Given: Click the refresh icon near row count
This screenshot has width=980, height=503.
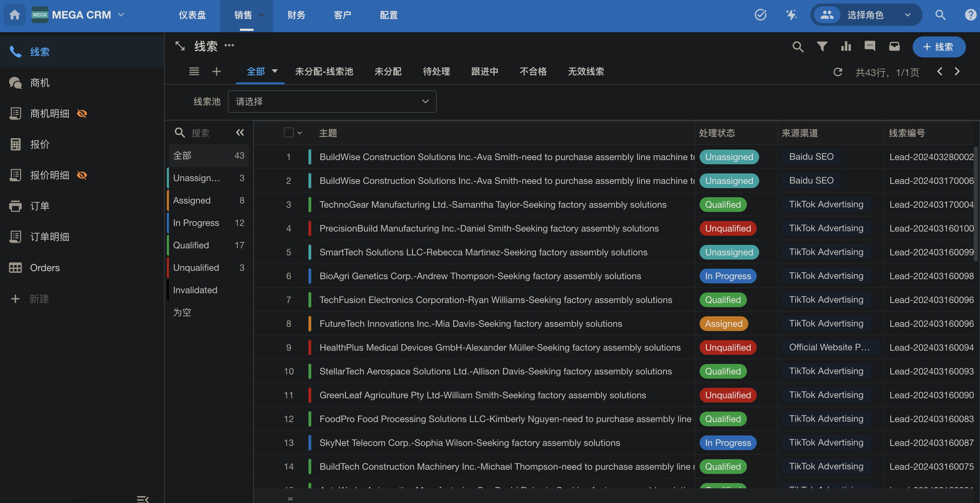Looking at the screenshot, I should [837, 72].
